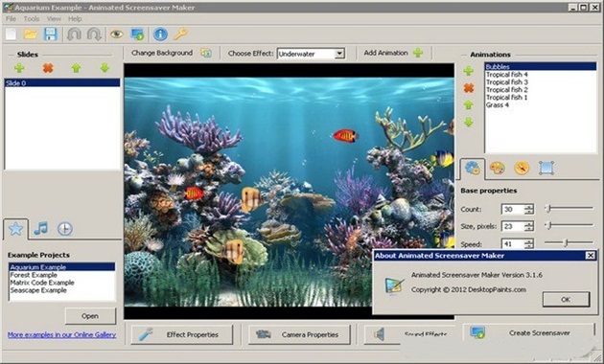Click the Change Background button
The image size is (604, 364).
[x=162, y=53]
